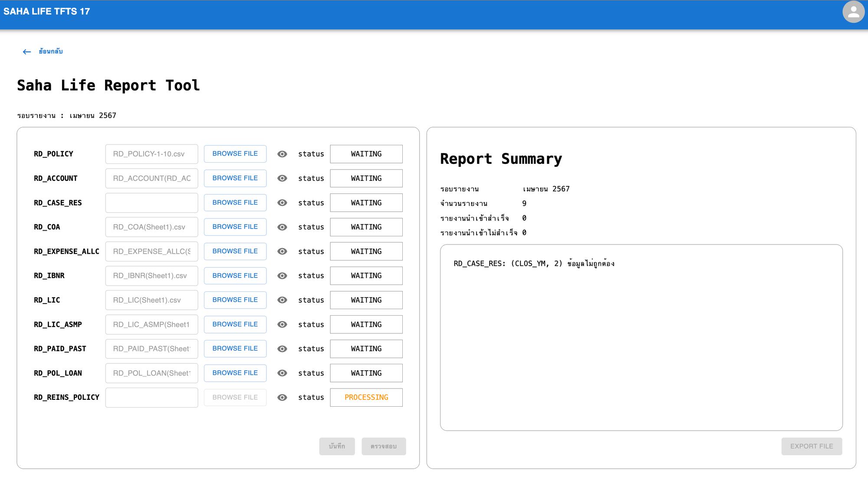Click the back arrow icon
This screenshot has width=868, height=480.
point(27,52)
